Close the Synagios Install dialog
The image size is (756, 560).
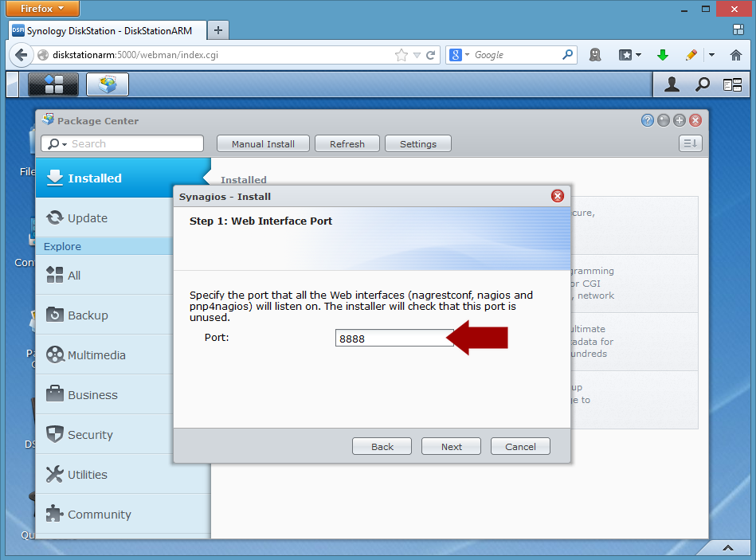(x=558, y=196)
